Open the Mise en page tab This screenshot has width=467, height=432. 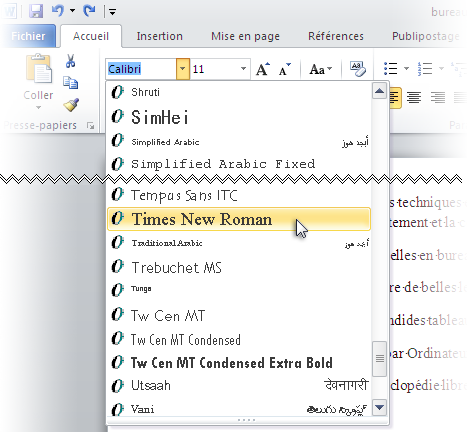[x=245, y=36]
